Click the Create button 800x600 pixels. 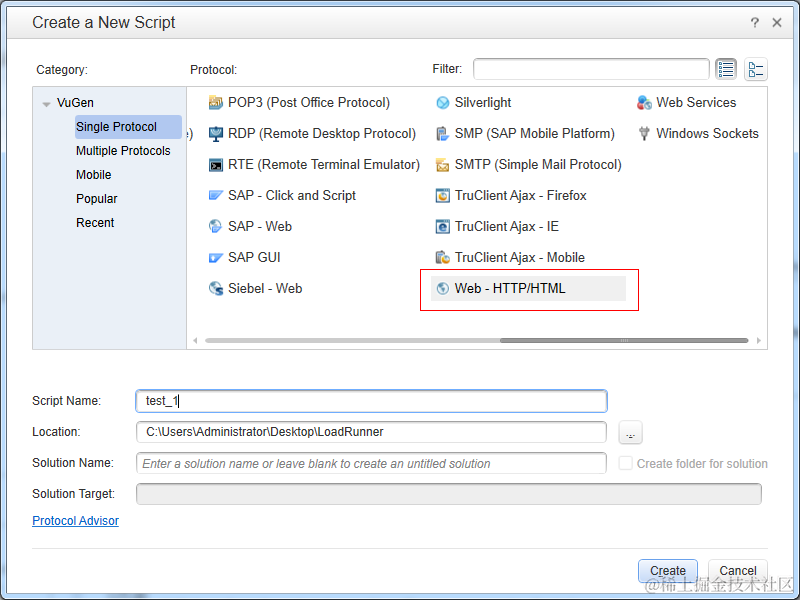pyautogui.click(x=667, y=570)
